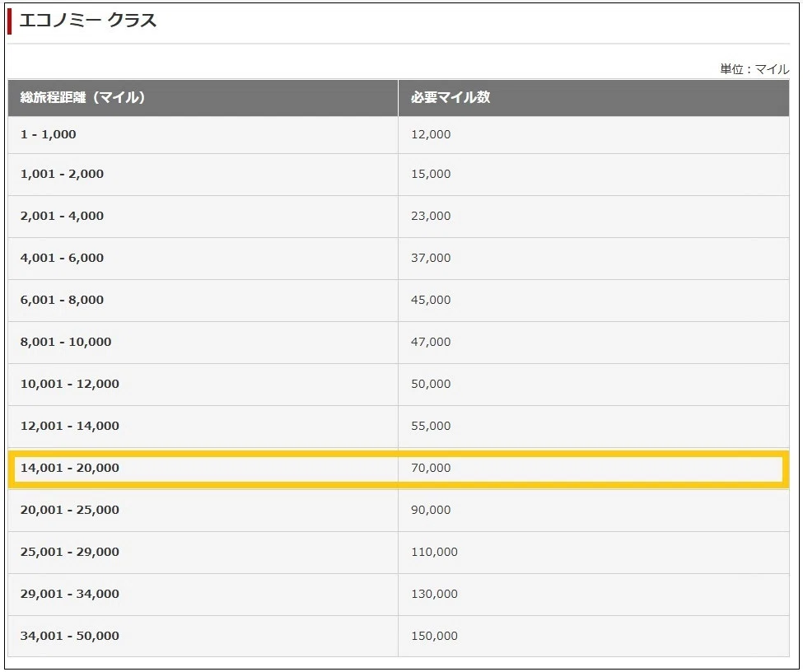Select the 29,001 - 34,000 distance cell
This screenshot has width=803, height=672.
203,594
